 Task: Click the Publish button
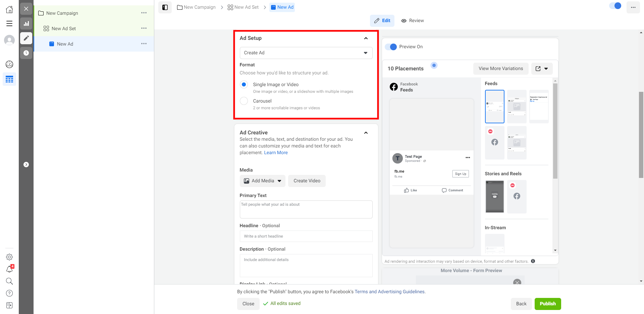point(548,304)
